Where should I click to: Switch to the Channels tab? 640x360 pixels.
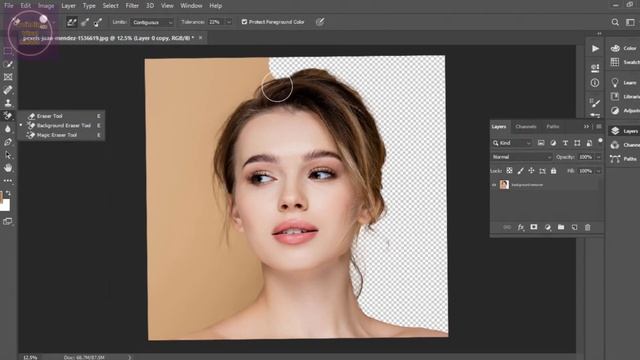pyautogui.click(x=526, y=127)
